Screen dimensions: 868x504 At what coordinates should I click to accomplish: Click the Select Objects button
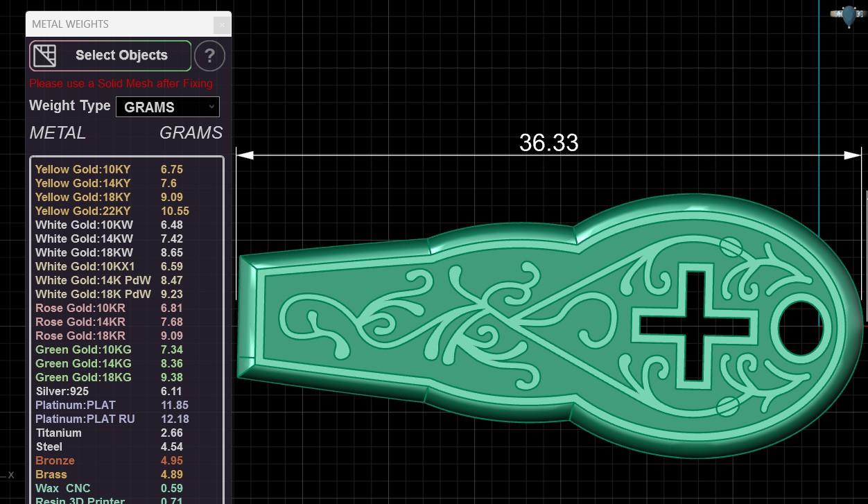tap(110, 55)
